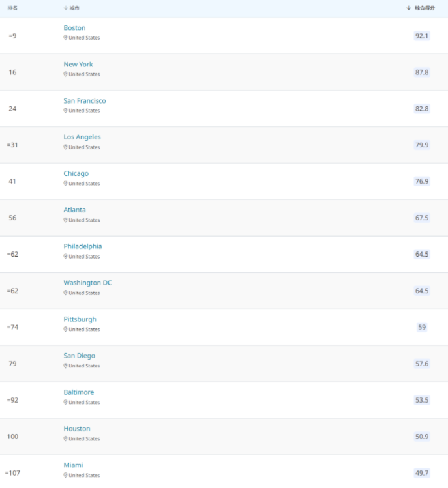Open the Philadelphia city link

tap(83, 247)
